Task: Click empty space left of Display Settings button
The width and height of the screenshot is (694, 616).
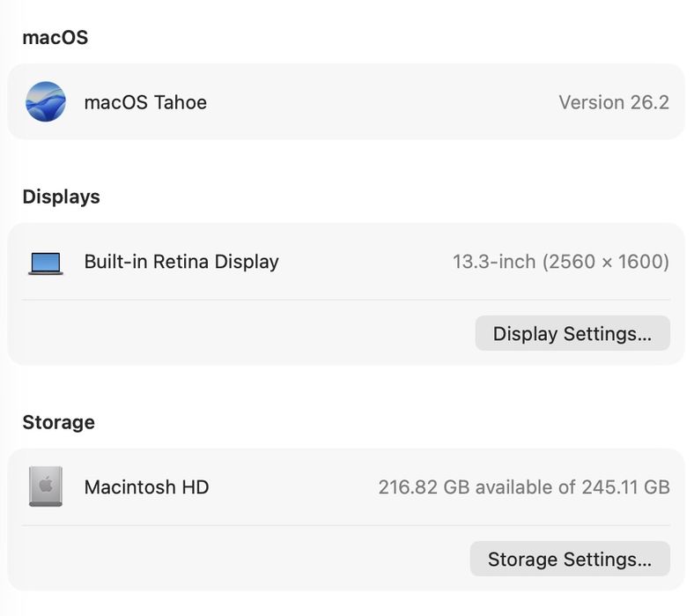Action: [x=247, y=334]
